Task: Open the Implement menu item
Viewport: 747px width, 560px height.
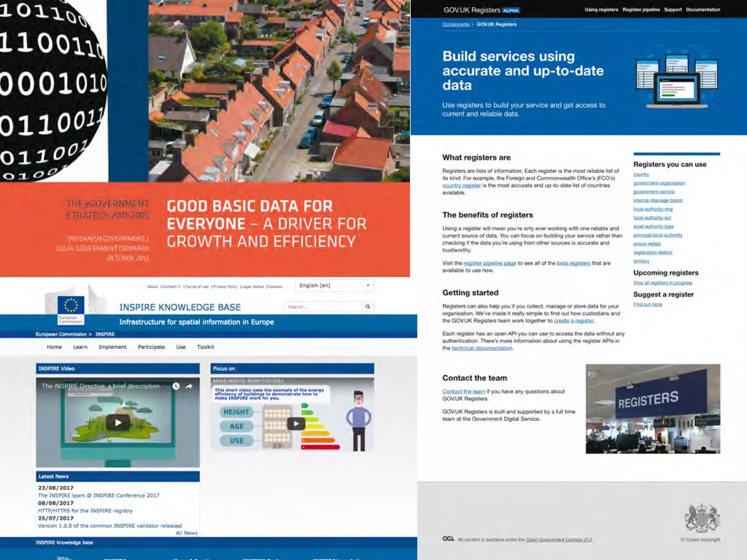Action: (112, 347)
